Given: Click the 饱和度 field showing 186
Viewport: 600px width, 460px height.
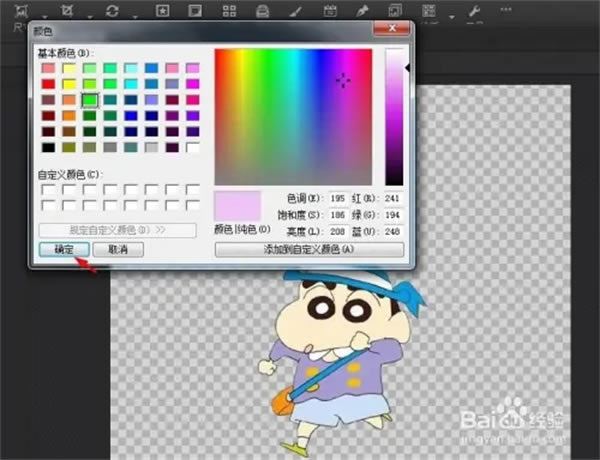Looking at the screenshot, I should (338, 215).
